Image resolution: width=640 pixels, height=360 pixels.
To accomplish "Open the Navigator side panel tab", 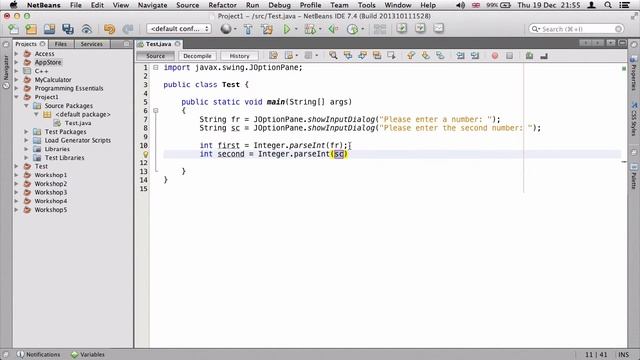I will coord(6,72).
